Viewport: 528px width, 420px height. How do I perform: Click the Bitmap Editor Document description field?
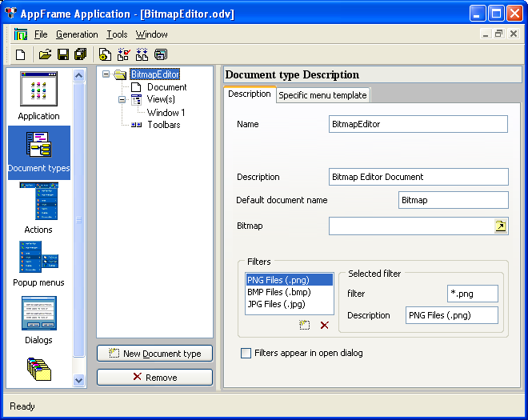[x=418, y=177]
